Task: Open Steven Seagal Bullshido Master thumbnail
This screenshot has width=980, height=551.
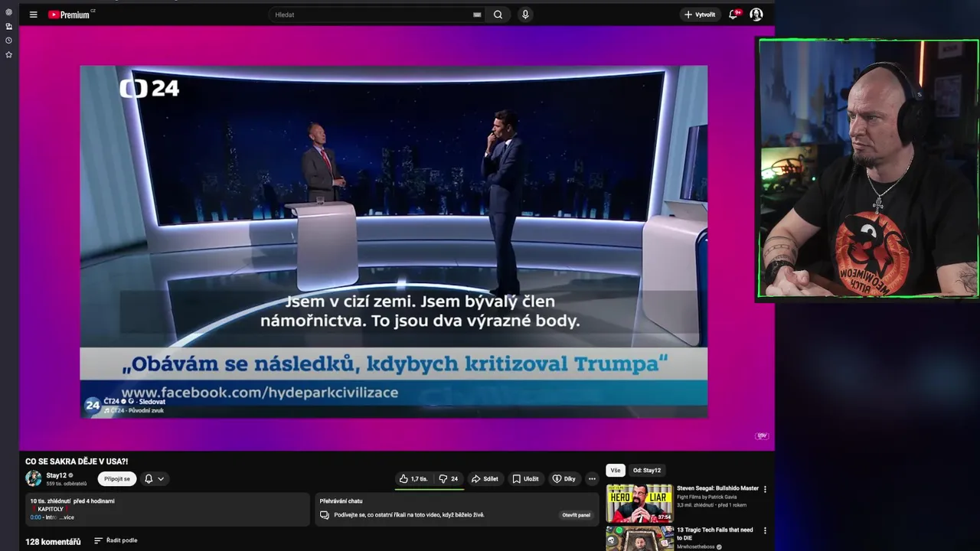Action: pos(639,503)
